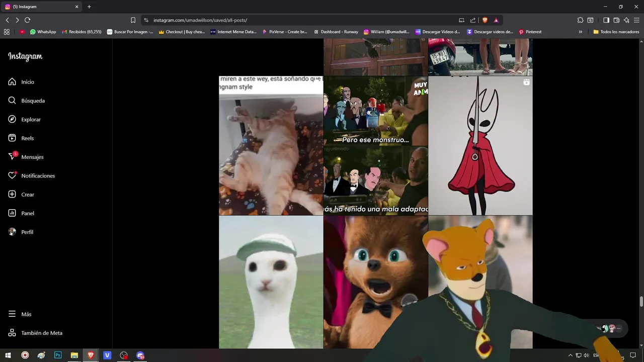This screenshot has height=362, width=644.
Task: Select the (5) Instagram tab
Action: click(41, 7)
